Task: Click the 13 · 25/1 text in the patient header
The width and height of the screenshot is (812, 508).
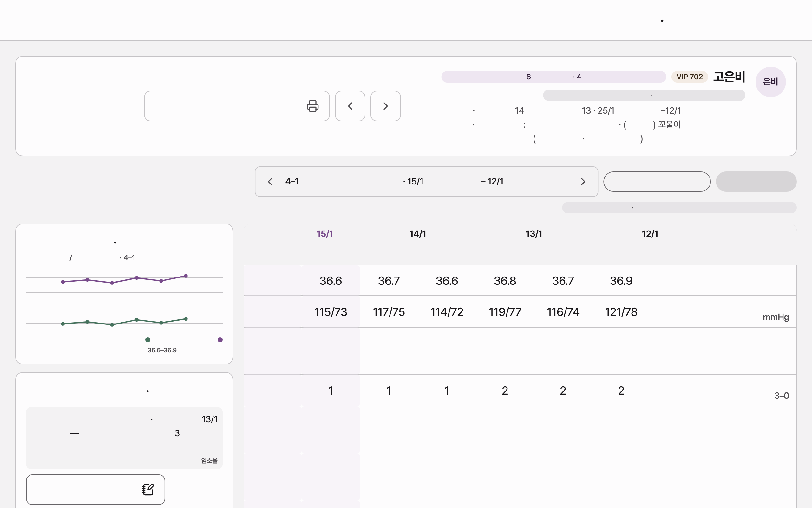Action: coord(598,110)
